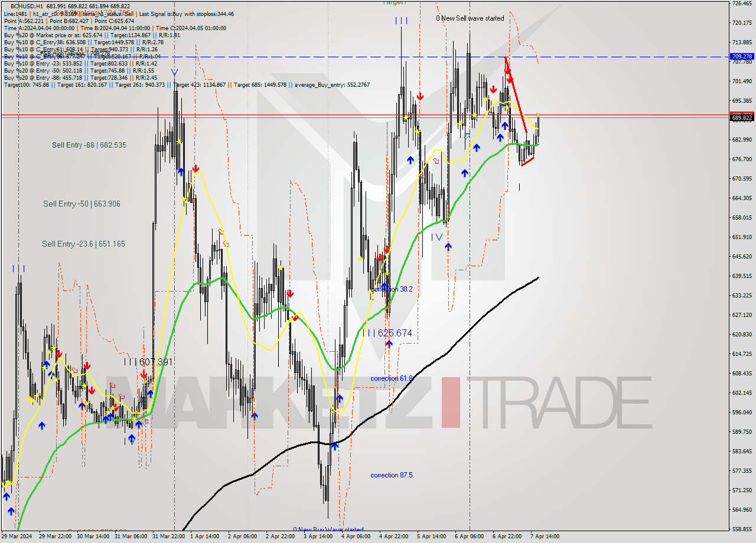Click the 'I I I 607.391' wave label
The image size is (756, 543).
pyautogui.click(x=148, y=362)
